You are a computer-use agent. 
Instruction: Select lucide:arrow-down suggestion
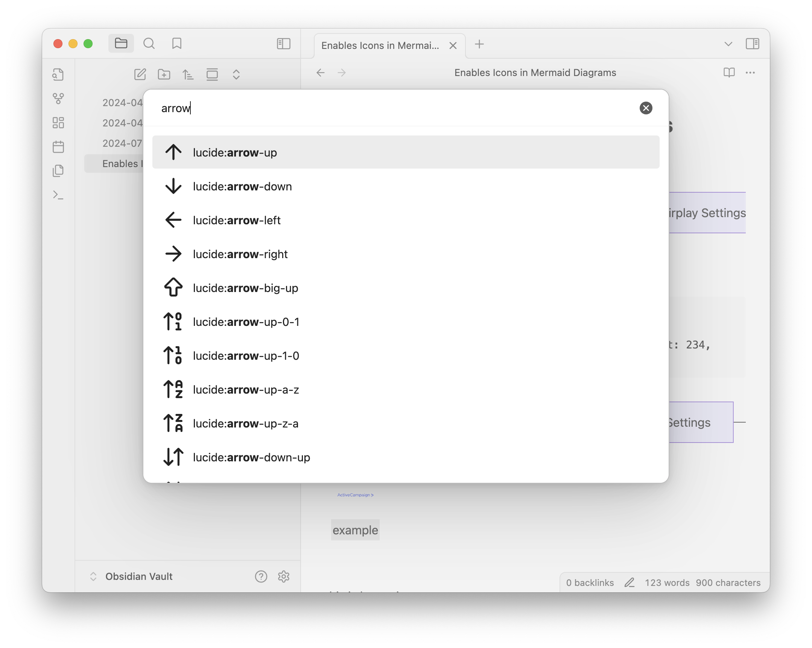point(406,186)
